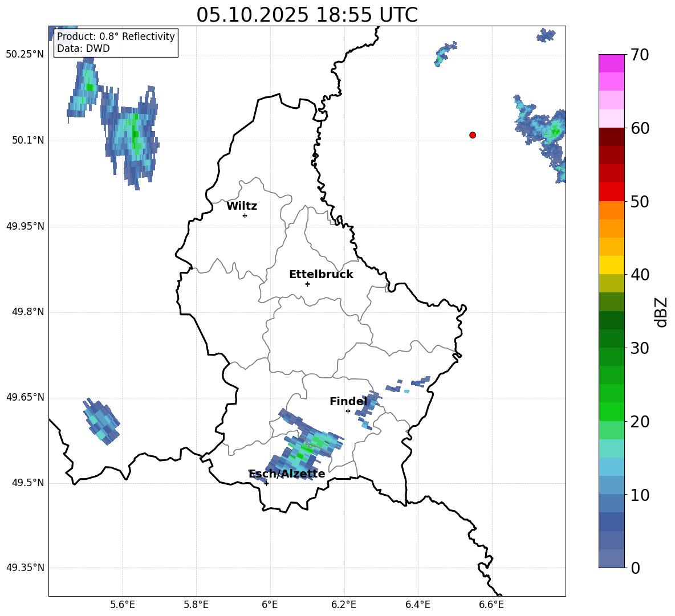Click the 49.35°N latitude label
Viewport: 675px width, 616px height.
(25, 568)
